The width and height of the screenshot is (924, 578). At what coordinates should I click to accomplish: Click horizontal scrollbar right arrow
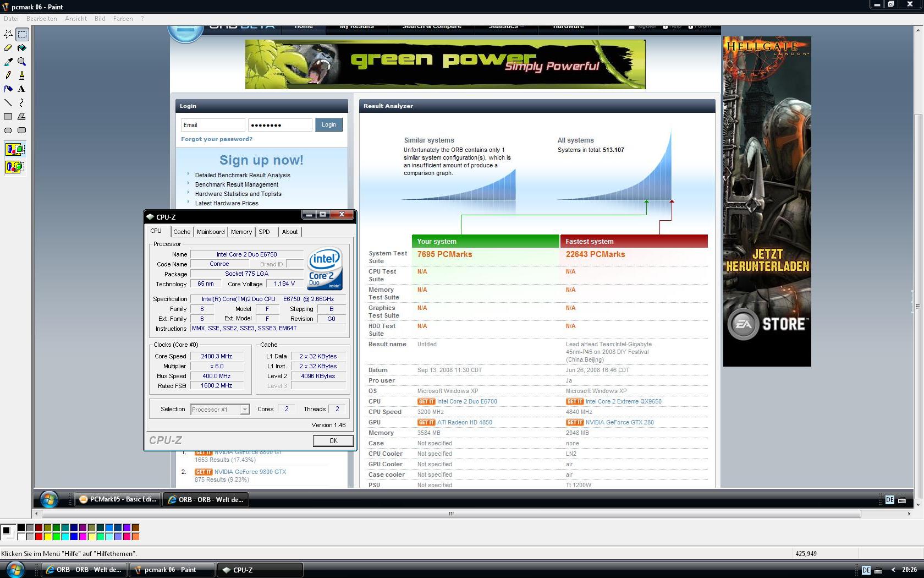[909, 514]
